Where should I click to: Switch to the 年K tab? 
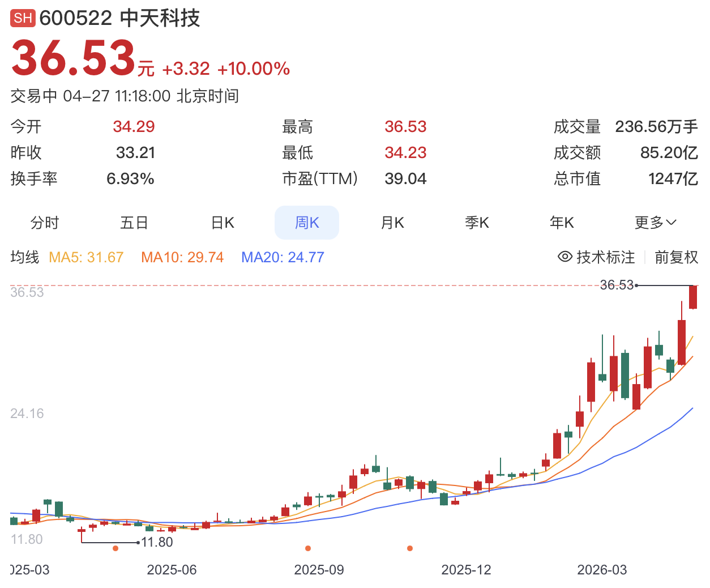click(x=562, y=223)
